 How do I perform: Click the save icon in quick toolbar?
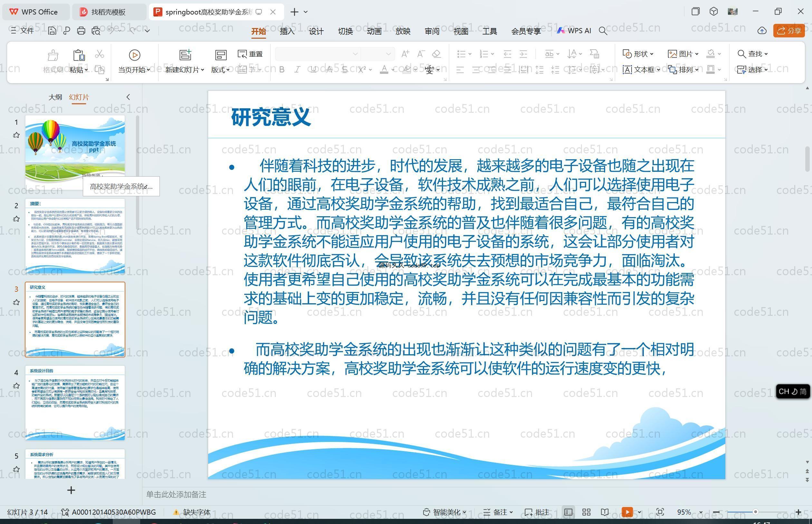pos(52,31)
